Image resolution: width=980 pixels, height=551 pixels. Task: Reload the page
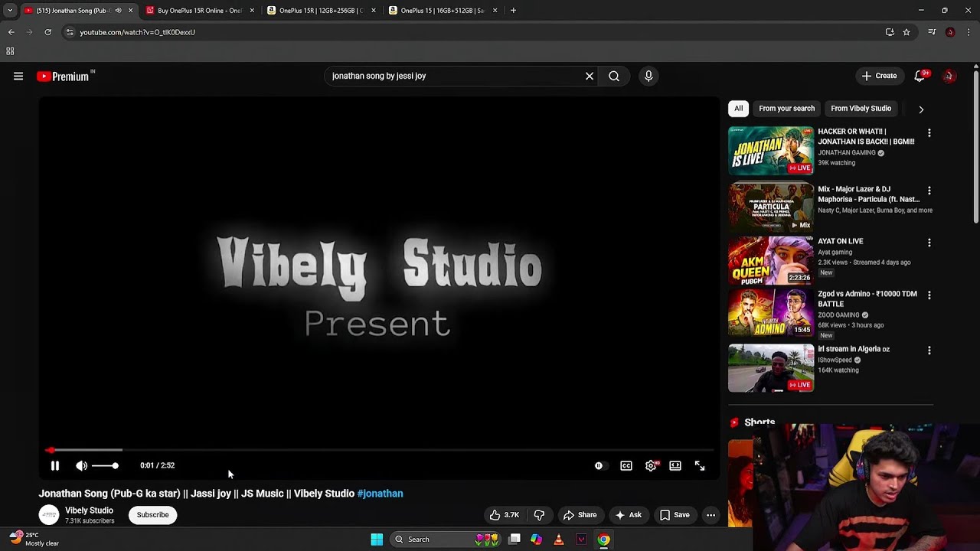coord(47,32)
